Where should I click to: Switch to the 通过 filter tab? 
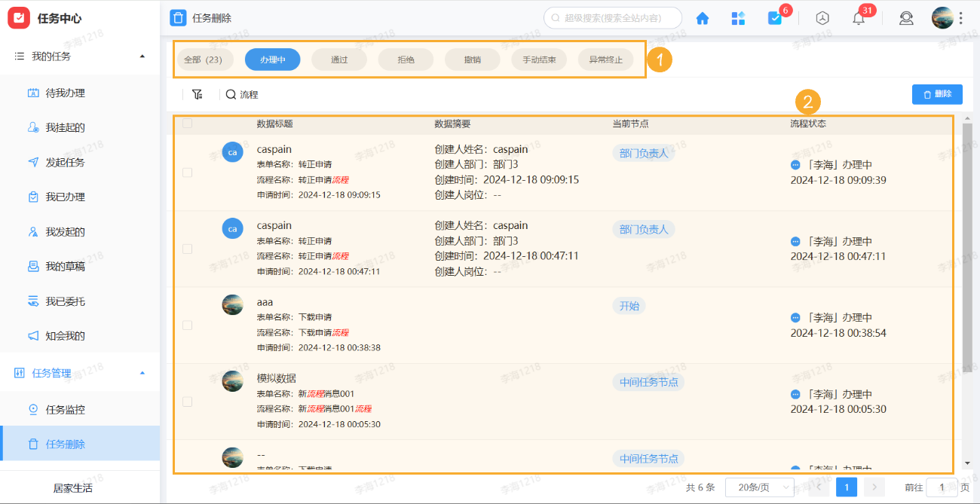coord(338,59)
